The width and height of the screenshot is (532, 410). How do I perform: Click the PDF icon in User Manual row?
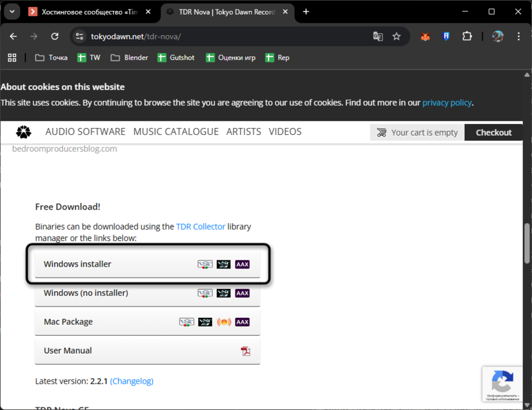pyautogui.click(x=246, y=351)
